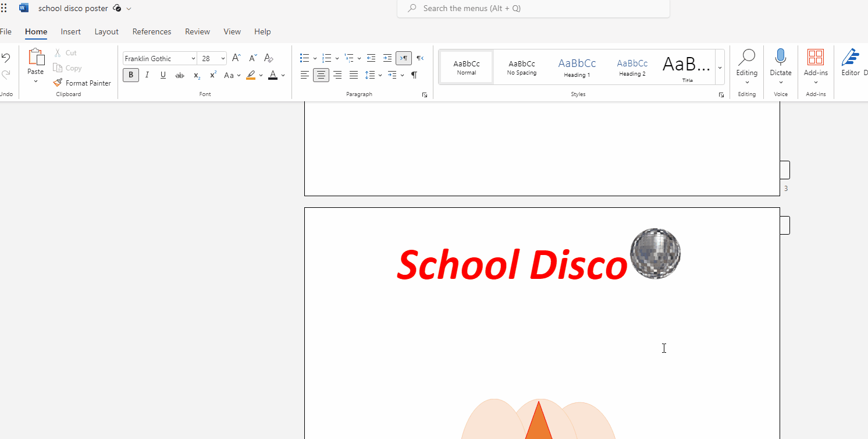Image resolution: width=868 pixels, height=439 pixels.
Task: Click the Undo arrow icon
Action: 6,58
